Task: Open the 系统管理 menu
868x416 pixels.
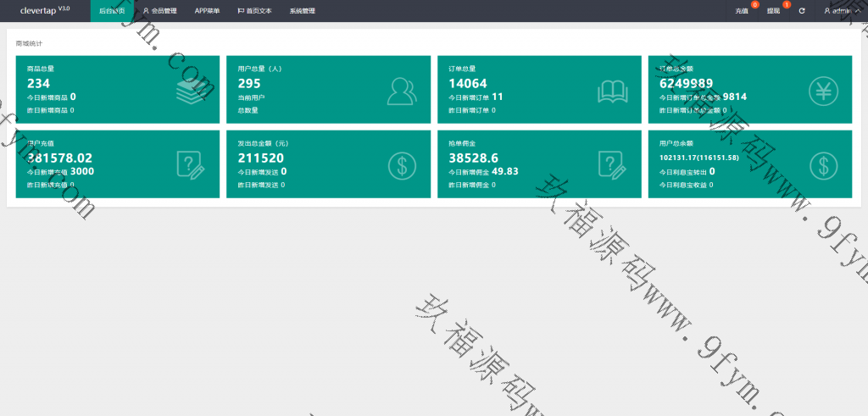Action: pyautogui.click(x=302, y=11)
